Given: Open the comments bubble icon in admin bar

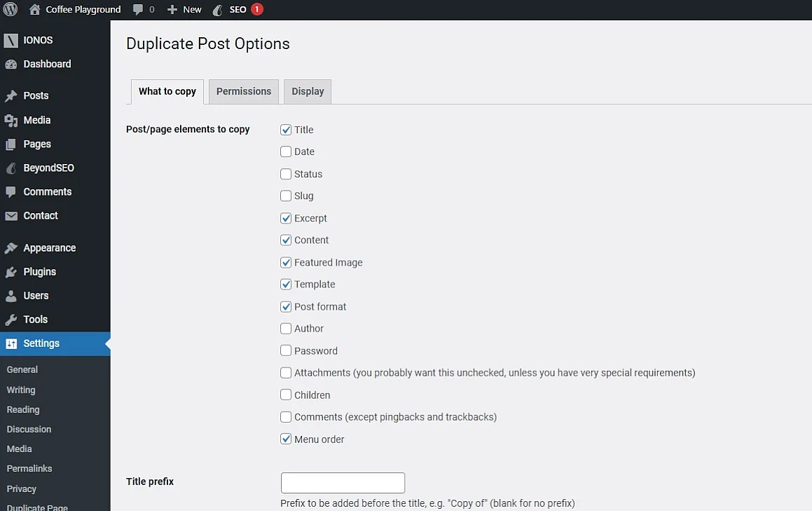Looking at the screenshot, I should (x=138, y=9).
